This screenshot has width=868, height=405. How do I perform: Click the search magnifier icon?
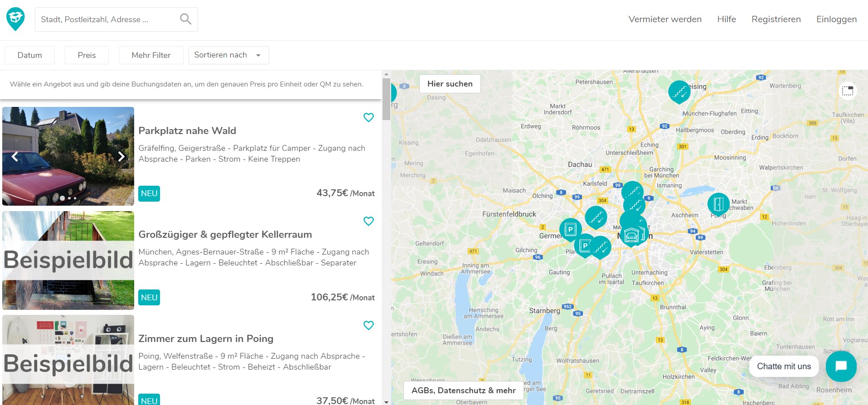click(x=185, y=19)
